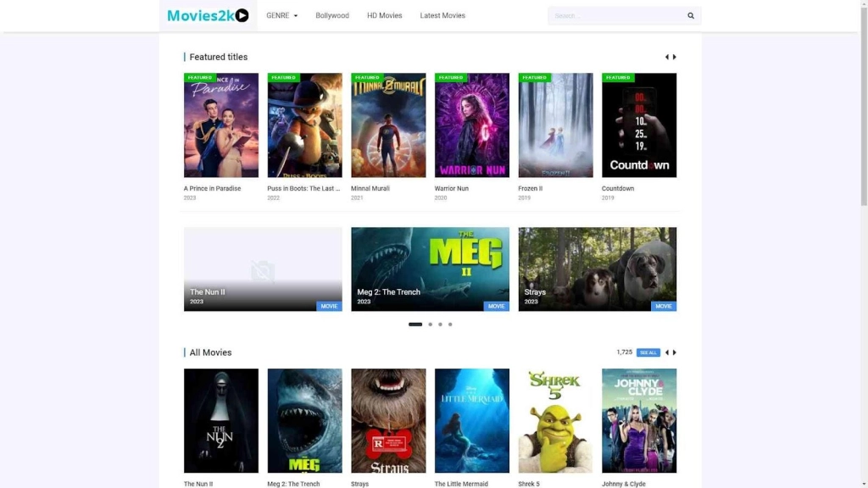Click the SEE ALL button
868x488 pixels.
coord(648,352)
